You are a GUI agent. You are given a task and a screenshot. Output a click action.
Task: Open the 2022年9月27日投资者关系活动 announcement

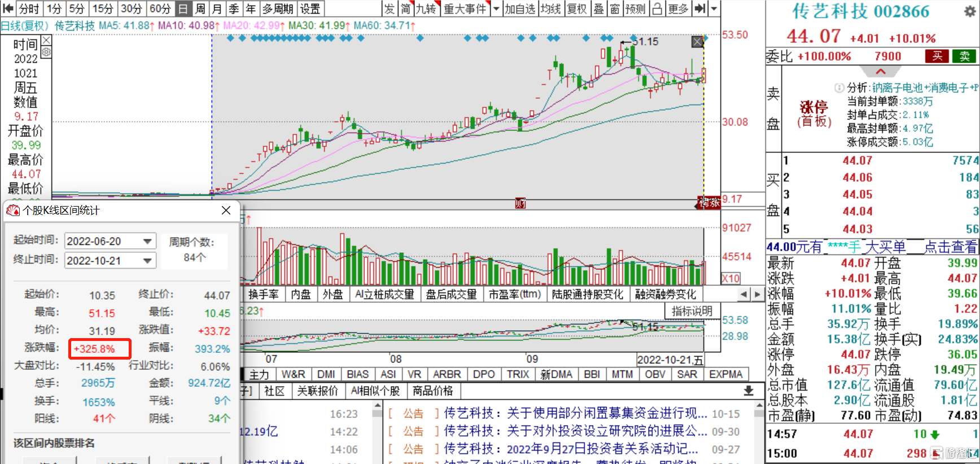point(571,449)
